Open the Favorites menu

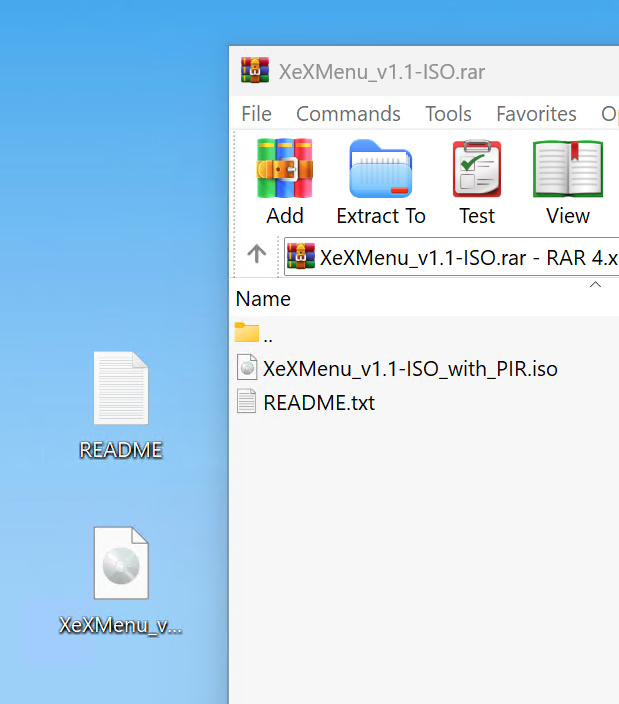point(536,114)
